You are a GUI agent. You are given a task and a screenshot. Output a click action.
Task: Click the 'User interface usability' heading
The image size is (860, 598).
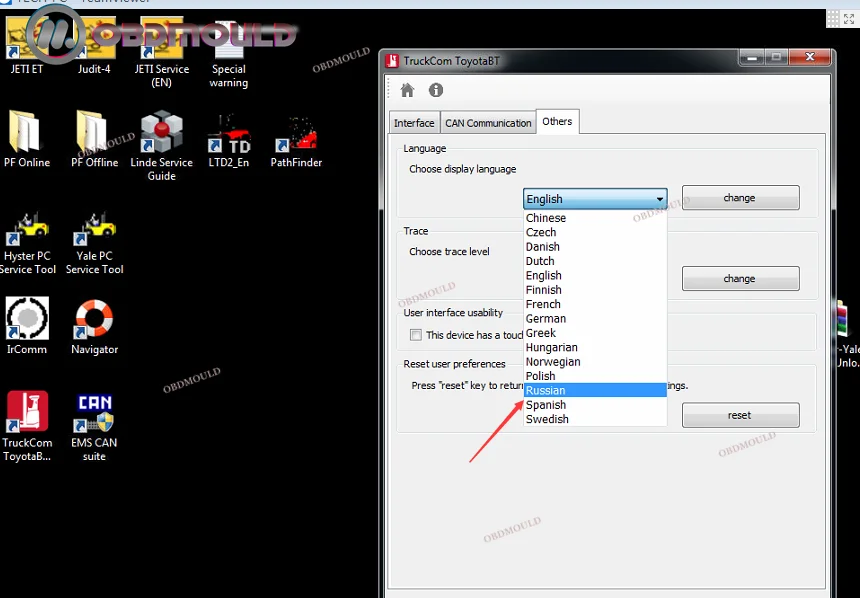(x=453, y=313)
